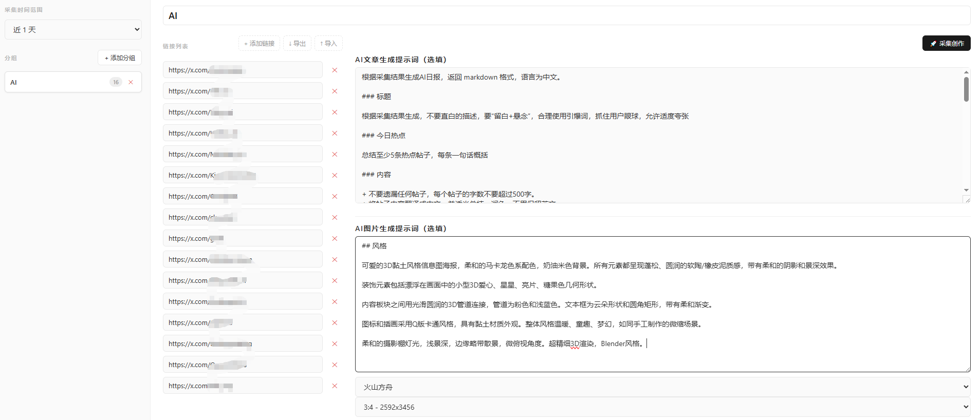This screenshot has height=420, width=980.
Task: Click the article prompt scrollbar down arrow
Action: click(x=966, y=190)
